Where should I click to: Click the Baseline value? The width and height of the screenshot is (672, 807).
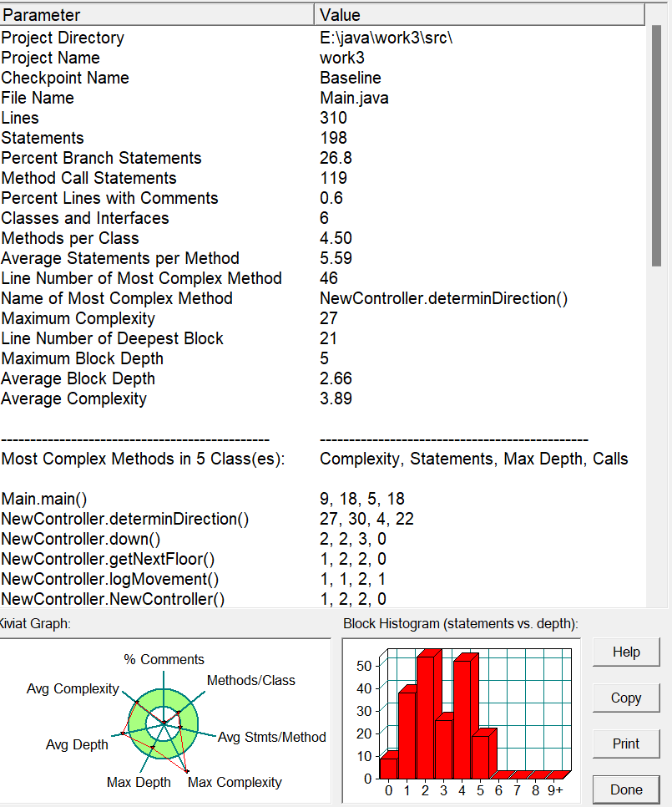(350, 78)
